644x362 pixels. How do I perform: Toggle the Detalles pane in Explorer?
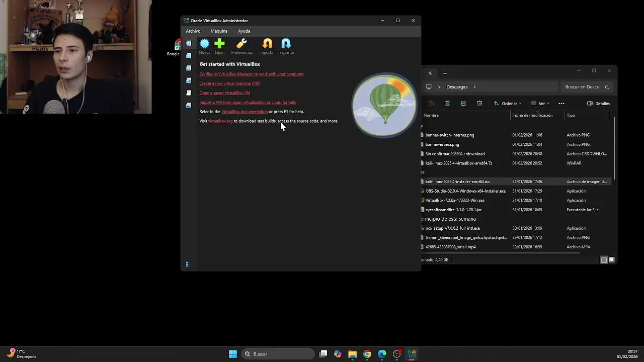click(598, 104)
